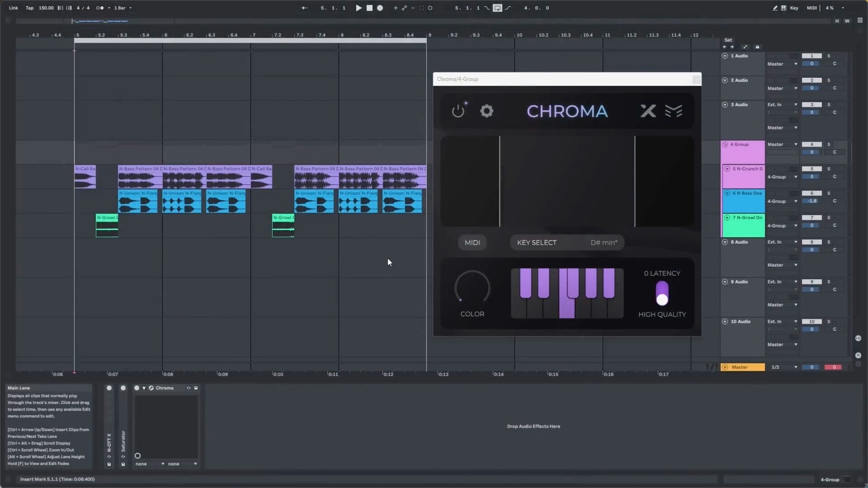Click the Play button in the transport
868x488 pixels.
click(x=359, y=8)
